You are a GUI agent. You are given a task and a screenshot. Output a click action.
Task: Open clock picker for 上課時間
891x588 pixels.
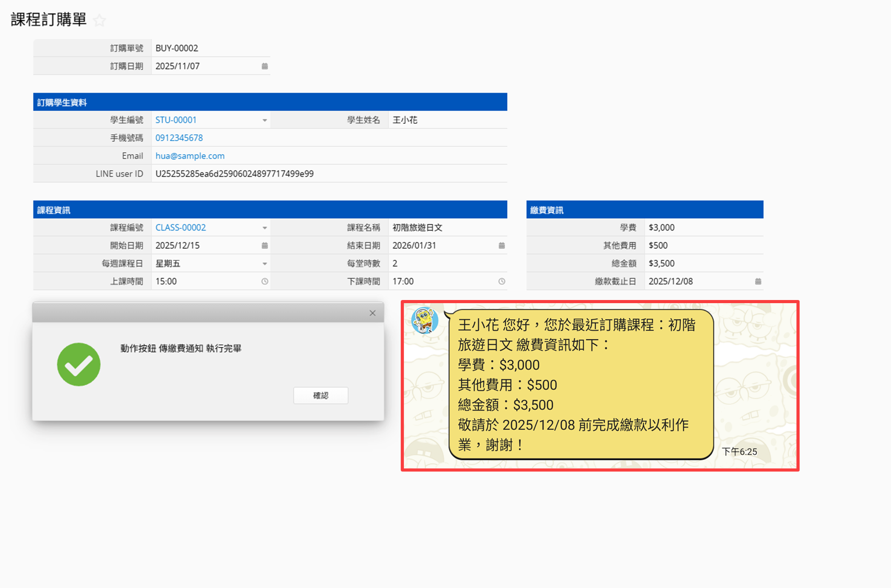264,282
